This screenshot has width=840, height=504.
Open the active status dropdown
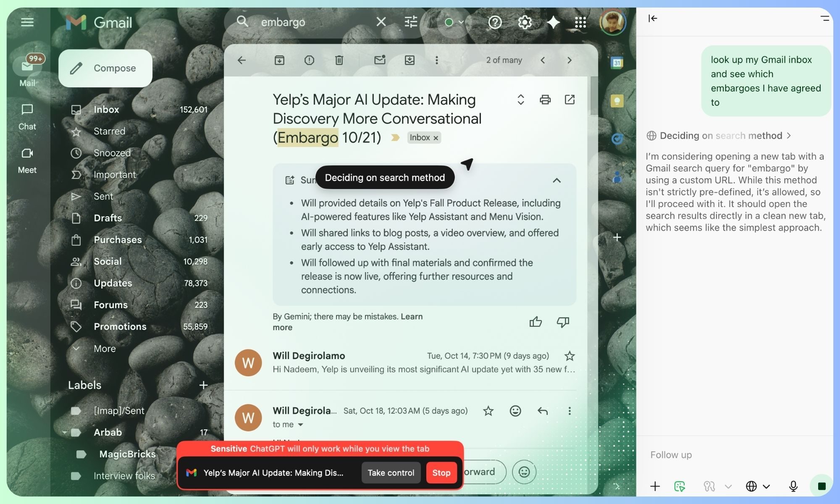pyautogui.click(x=454, y=22)
